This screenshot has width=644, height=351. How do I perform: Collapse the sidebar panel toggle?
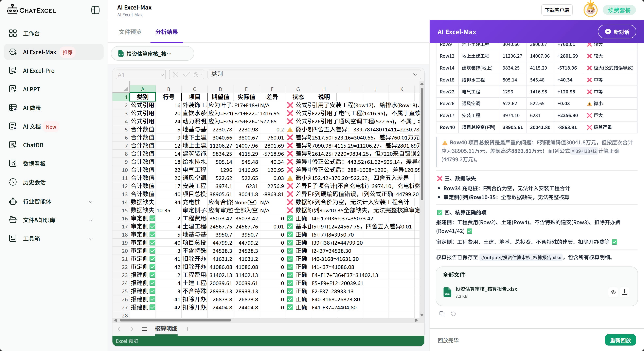(x=95, y=10)
